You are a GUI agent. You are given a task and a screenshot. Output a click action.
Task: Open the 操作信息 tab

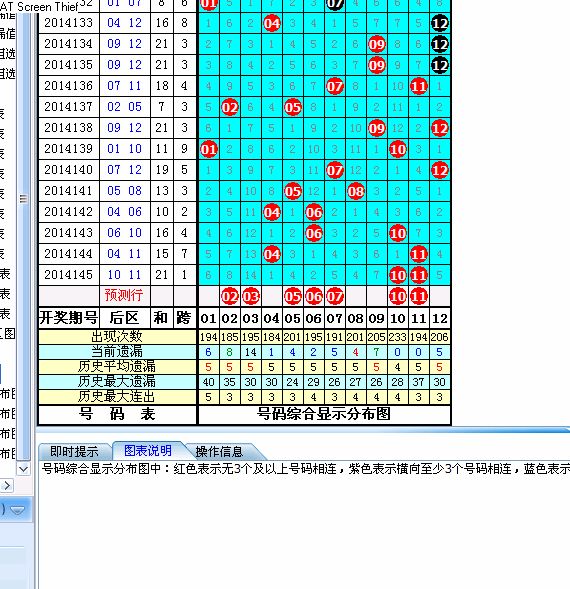point(220,451)
